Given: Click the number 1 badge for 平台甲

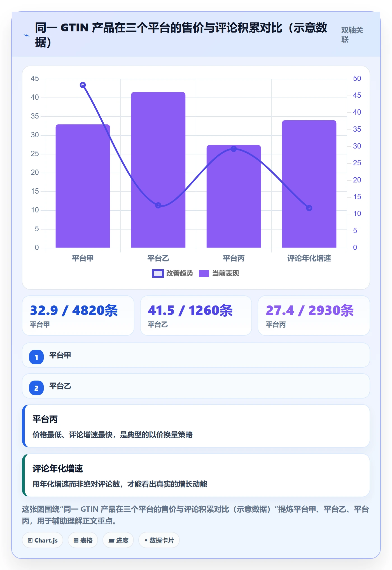Looking at the screenshot, I should point(36,357).
